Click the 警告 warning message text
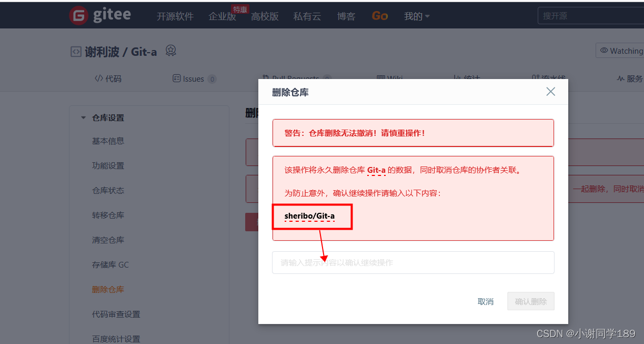The image size is (644, 344). (x=355, y=133)
